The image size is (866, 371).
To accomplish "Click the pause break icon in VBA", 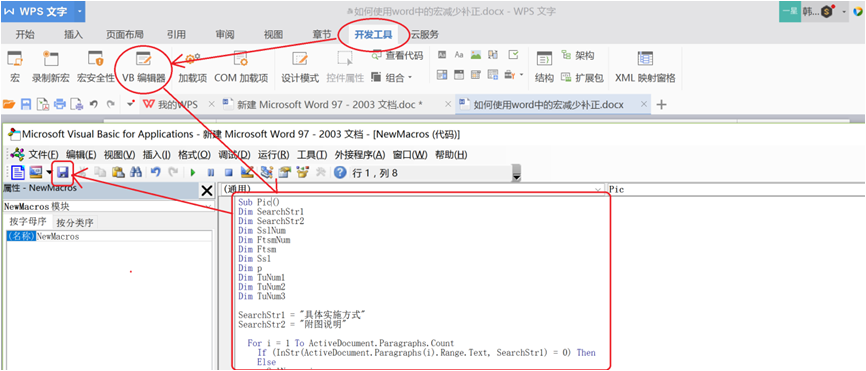I will click(210, 173).
